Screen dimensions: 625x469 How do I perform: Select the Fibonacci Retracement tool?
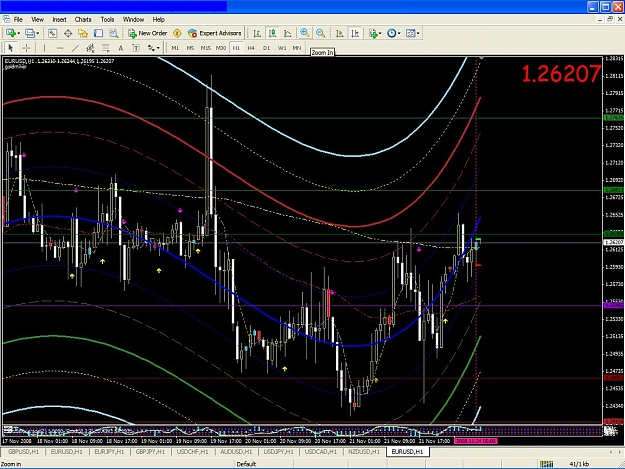point(106,48)
